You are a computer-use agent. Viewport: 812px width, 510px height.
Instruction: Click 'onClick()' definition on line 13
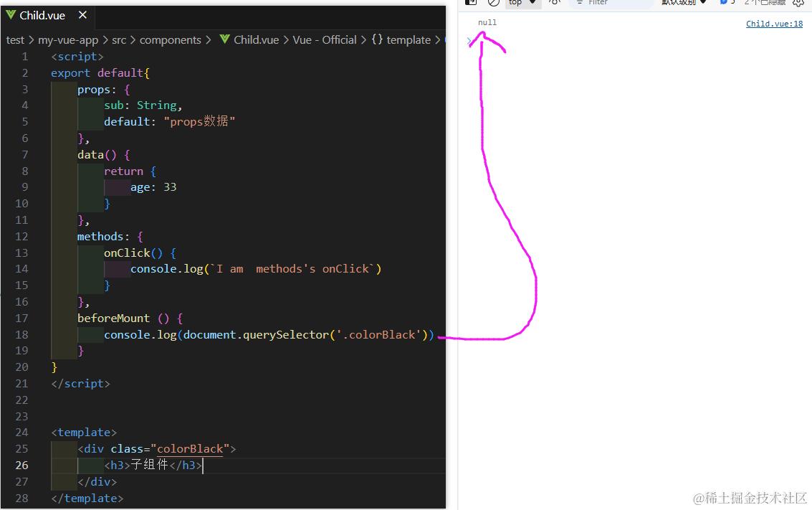(133, 253)
